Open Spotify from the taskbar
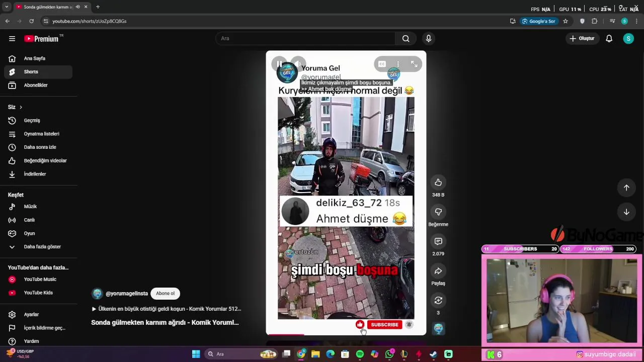The image size is (644, 362). (x=360, y=354)
